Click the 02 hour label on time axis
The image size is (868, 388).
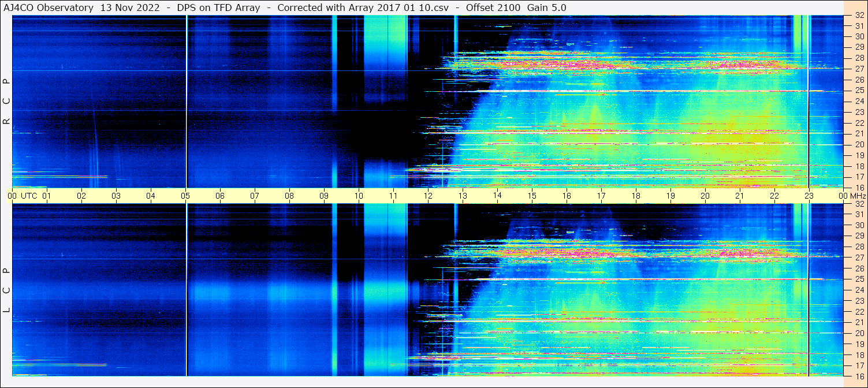click(81, 196)
